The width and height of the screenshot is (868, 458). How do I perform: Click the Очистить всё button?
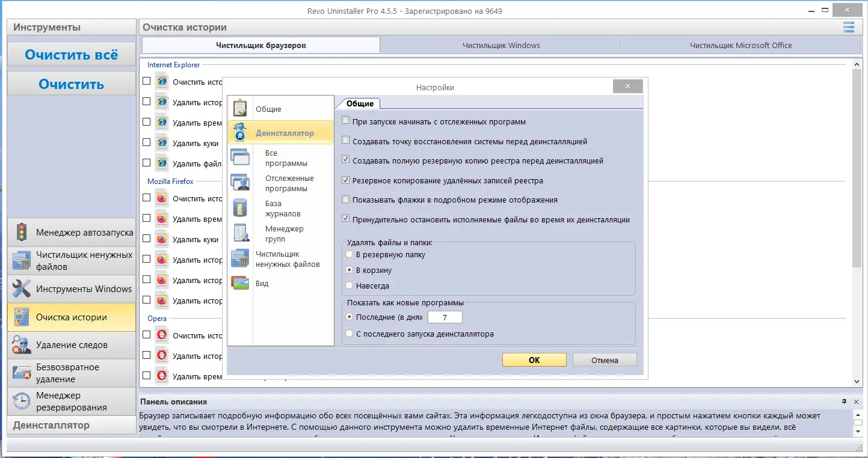[x=72, y=54]
